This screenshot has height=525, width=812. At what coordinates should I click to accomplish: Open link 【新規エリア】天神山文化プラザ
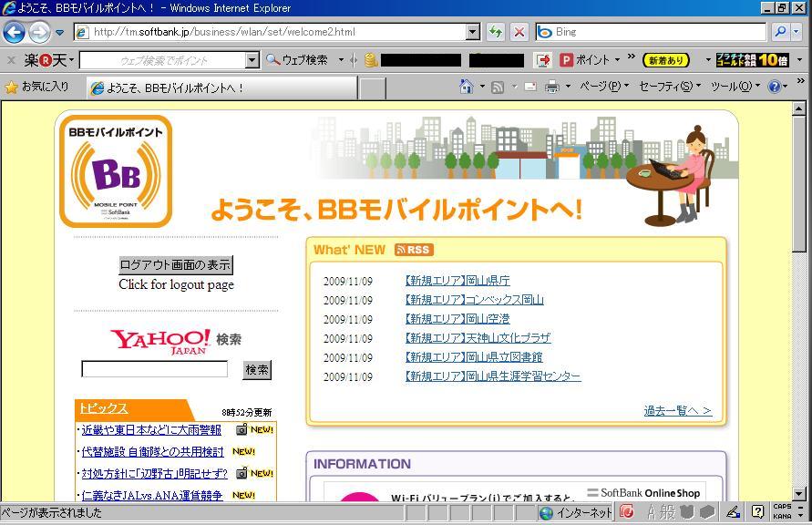[478, 338]
